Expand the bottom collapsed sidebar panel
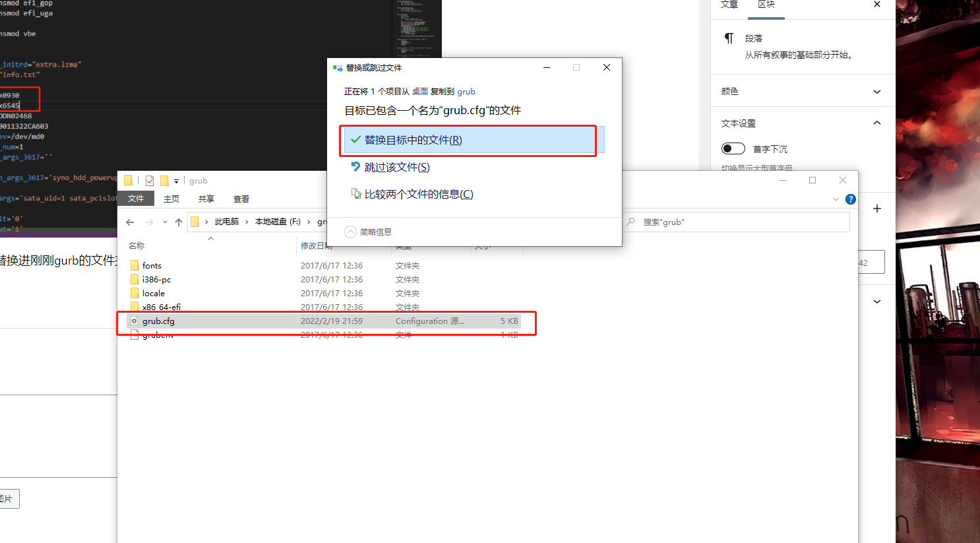This screenshot has height=543, width=980. (x=877, y=302)
